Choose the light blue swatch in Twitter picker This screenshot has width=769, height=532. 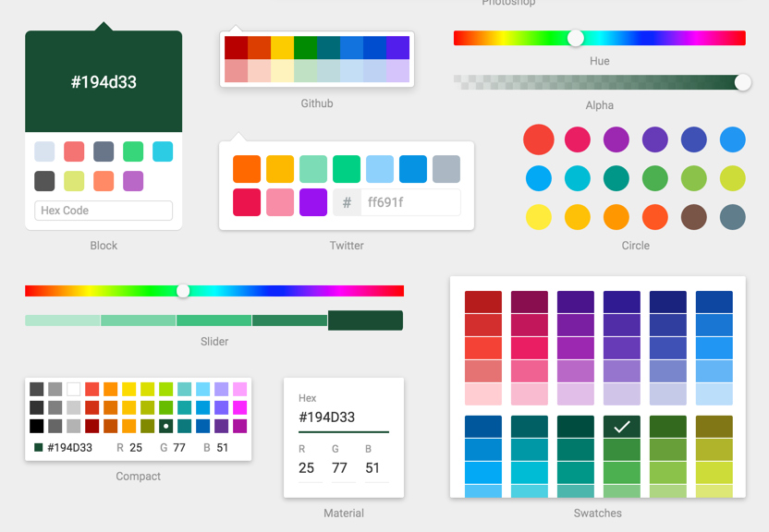tap(380, 169)
